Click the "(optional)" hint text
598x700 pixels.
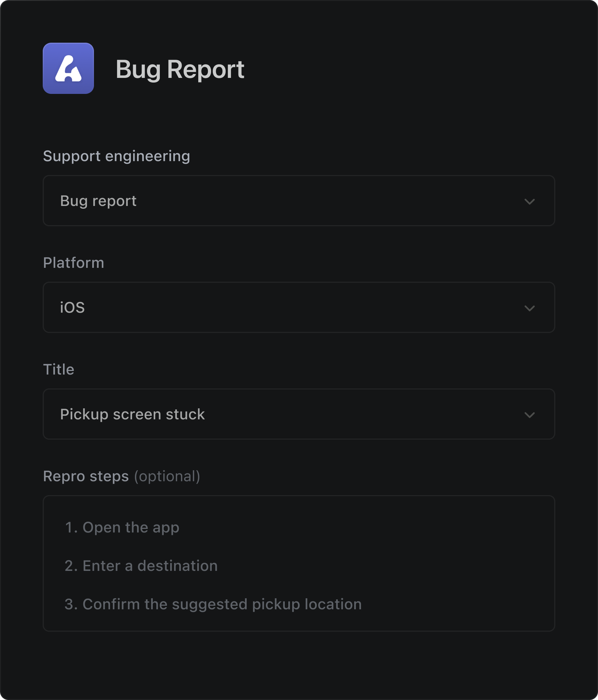click(167, 476)
